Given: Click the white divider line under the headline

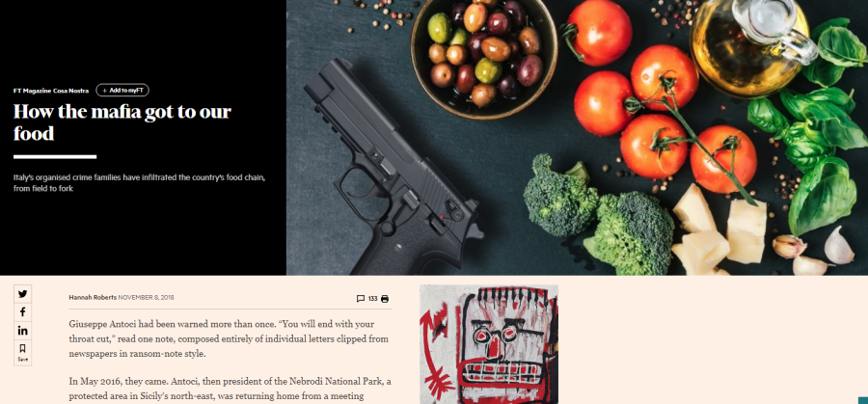Looking at the screenshot, I should [x=55, y=156].
